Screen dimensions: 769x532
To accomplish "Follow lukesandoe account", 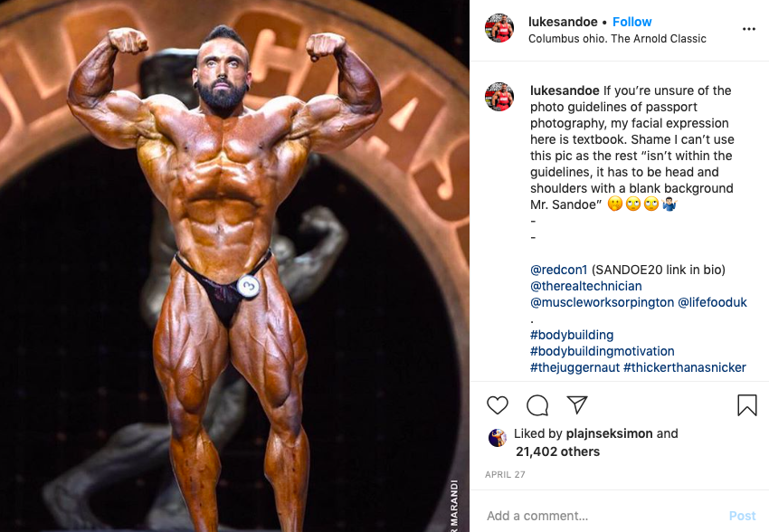I will [x=631, y=22].
